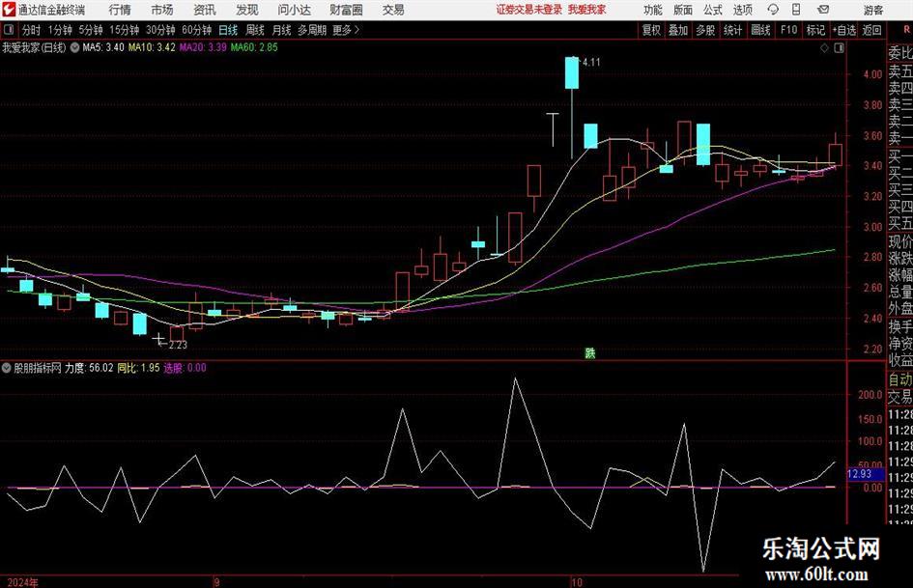This screenshot has height=588, width=913.
Task: Click the 统计 statistics button
Action: 732,30
